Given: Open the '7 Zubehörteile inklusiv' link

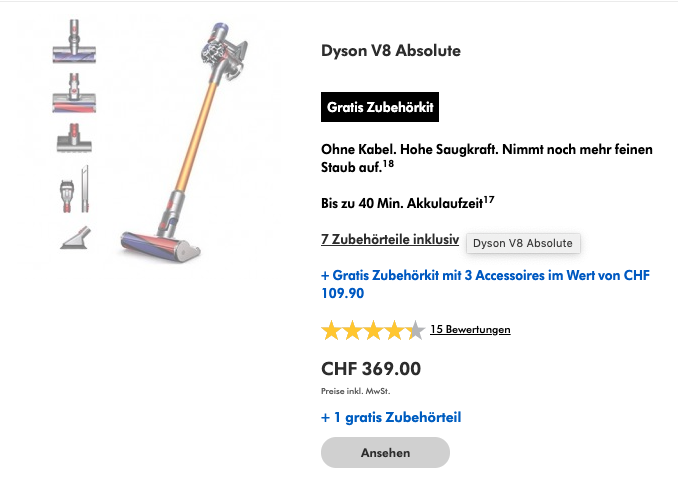Looking at the screenshot, I should pyautogui.click(x=389, y=240).
